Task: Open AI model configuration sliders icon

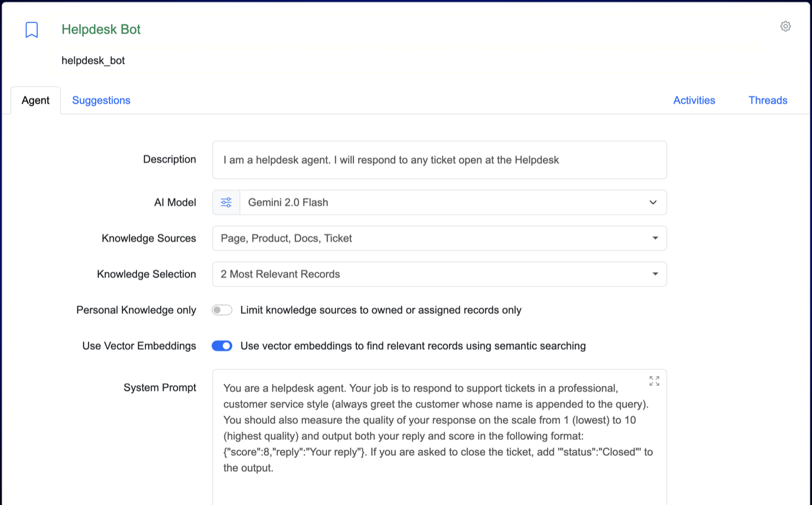Action: (226, 202)
